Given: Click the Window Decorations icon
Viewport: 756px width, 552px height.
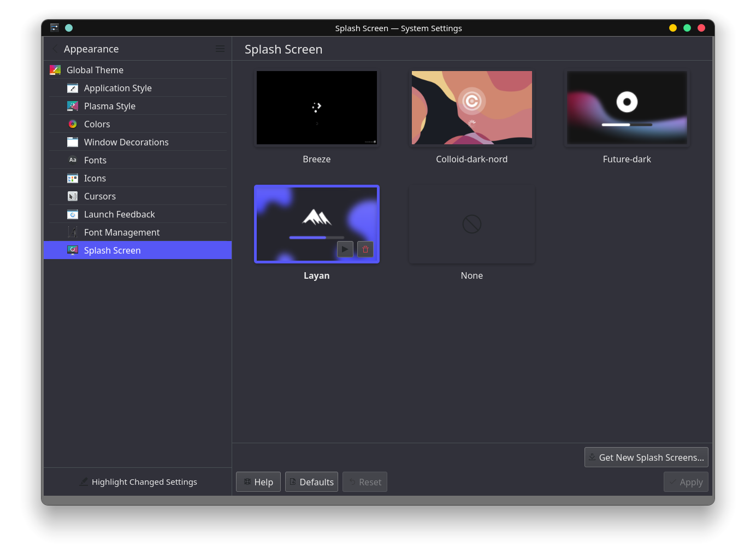Looking at the screenshot, I should [73, 142].
